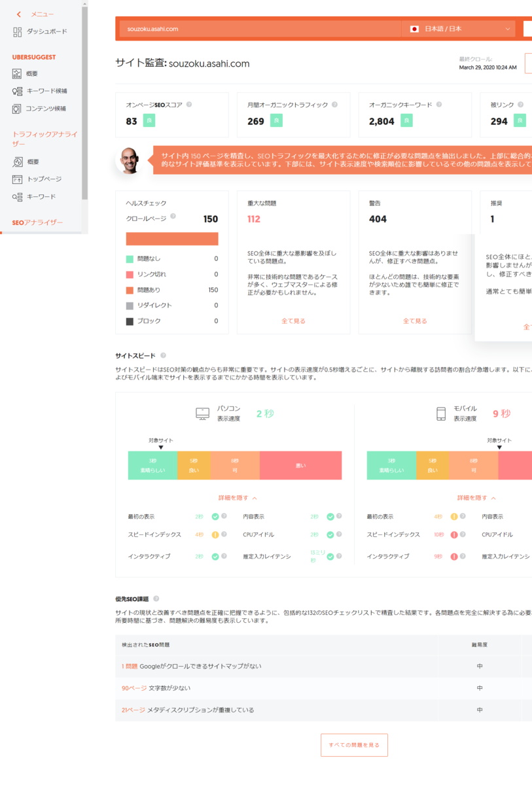
Task: Open キーワード候補 in the sidebar
Action: point(40,91)
